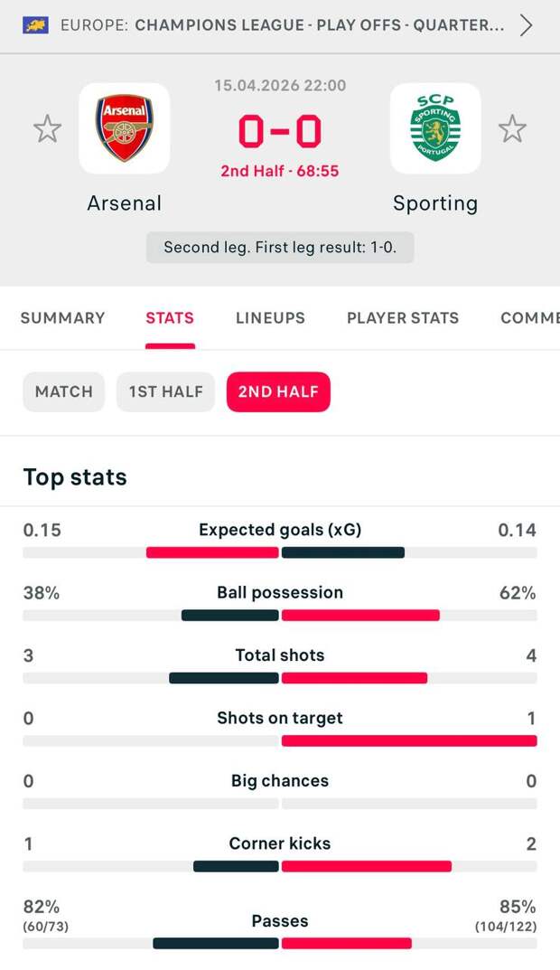Favorite Arsenal with the star icon
The width and height of the screenshot is (560, 970).
[x=47, y=129]
